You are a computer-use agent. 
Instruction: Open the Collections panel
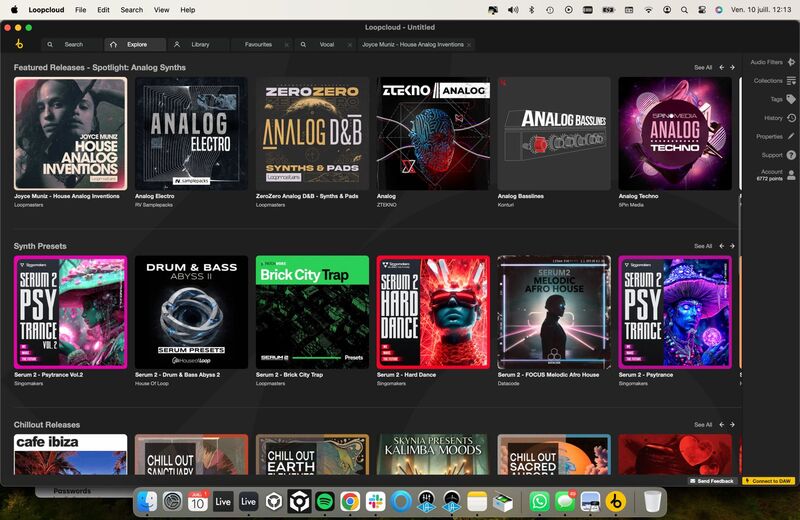pyautogui.click(x=774, y=81)
